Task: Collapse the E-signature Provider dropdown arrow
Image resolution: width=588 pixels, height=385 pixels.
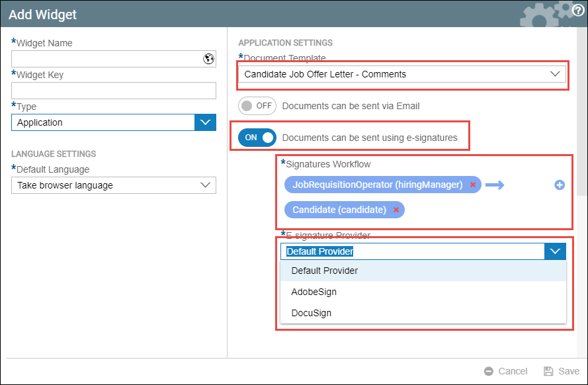Action: pyautogui.click(x=556, y=251)
